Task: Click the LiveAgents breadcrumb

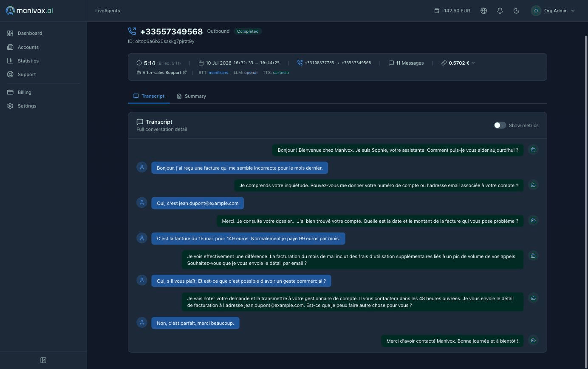Action: 107,11
